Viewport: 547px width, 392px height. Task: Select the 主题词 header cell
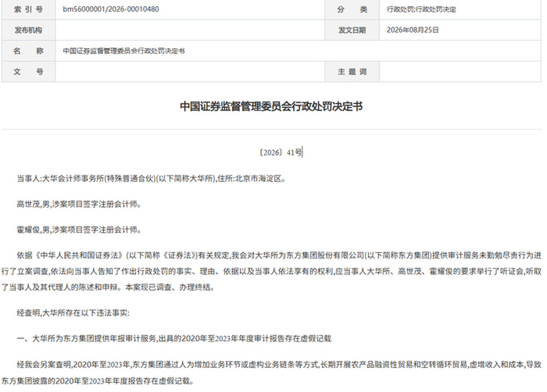(x=352, y=72)
